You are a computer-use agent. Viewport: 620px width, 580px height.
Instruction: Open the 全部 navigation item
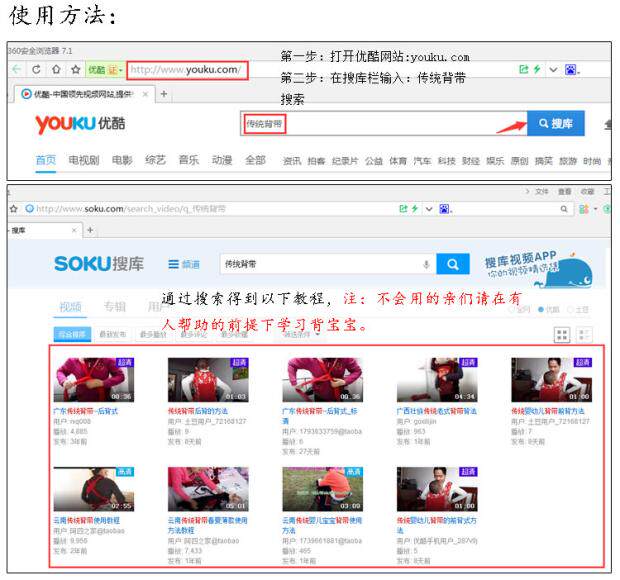[x=255, y=160]
